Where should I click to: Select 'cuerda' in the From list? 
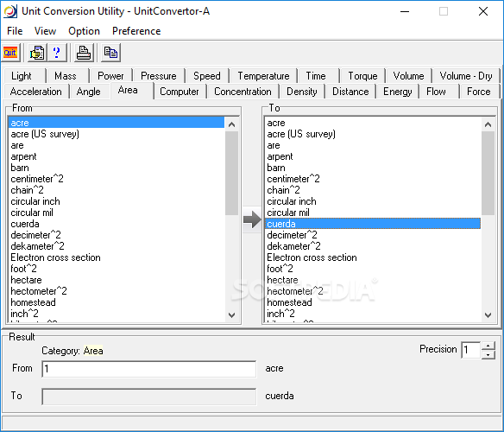(117, 224)
